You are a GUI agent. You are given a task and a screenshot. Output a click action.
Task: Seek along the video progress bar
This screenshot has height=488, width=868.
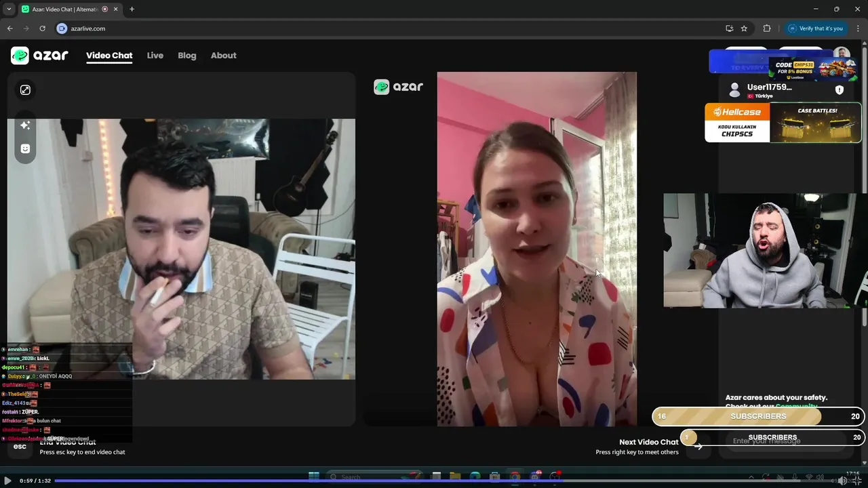coord(443,481)
